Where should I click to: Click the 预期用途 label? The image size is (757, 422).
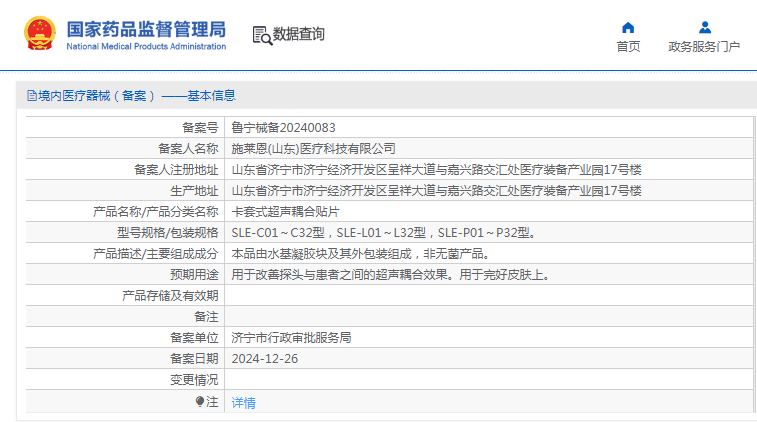pyautogui.click(x=194, y=275)
